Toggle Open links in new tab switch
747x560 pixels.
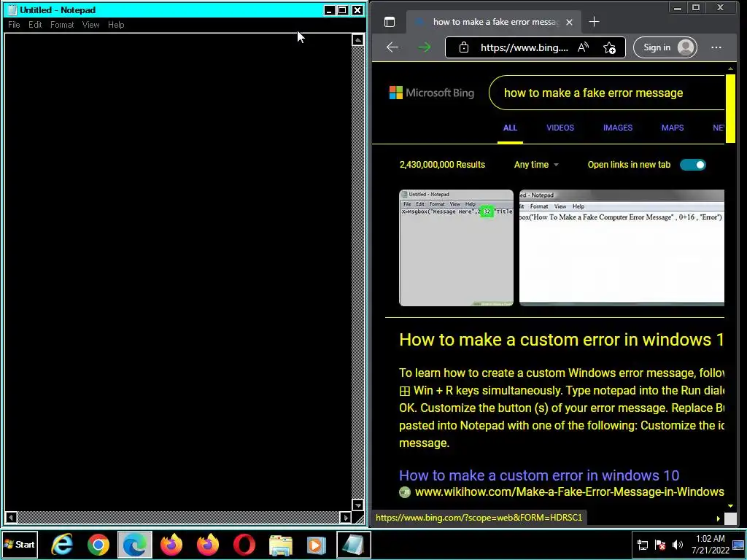693,165
